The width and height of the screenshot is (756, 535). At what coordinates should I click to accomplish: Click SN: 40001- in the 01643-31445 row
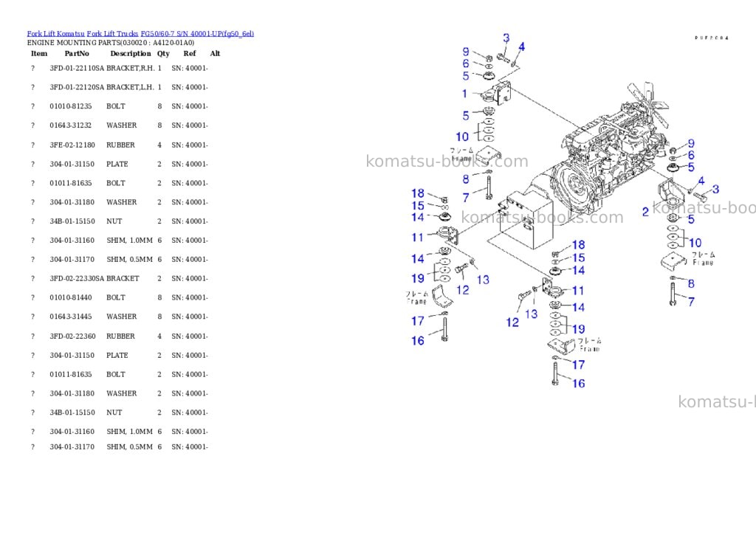click(190, 317)
